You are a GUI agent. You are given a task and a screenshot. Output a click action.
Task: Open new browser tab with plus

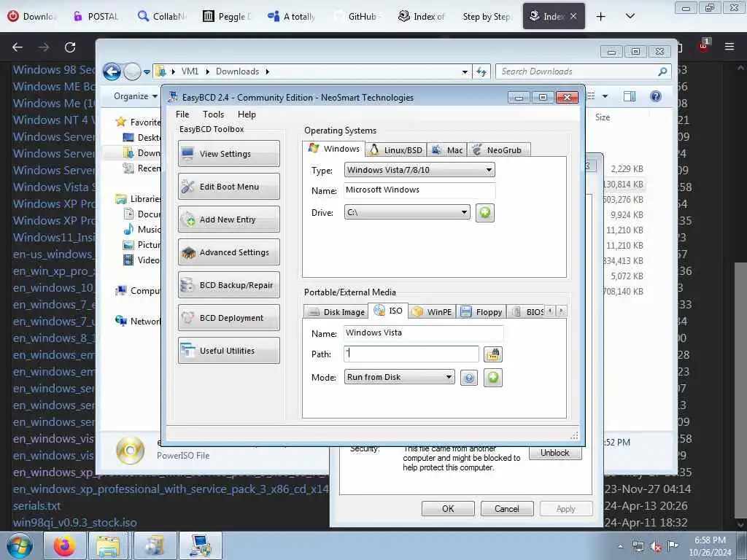tap(601, 17)
